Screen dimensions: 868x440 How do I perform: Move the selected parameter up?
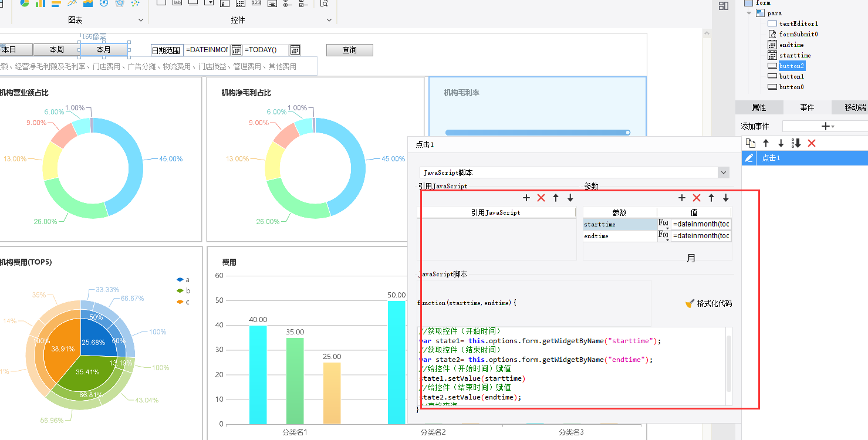(x=711, y=198)
